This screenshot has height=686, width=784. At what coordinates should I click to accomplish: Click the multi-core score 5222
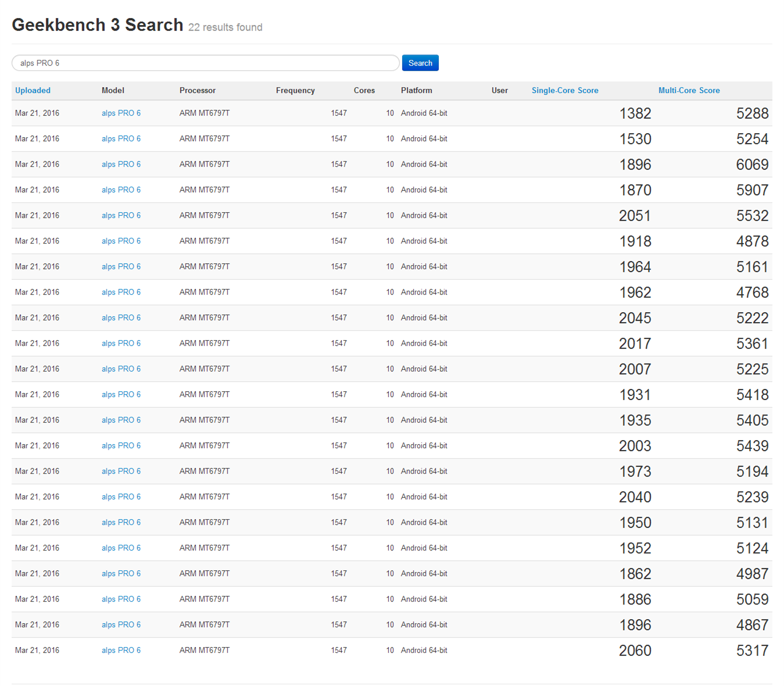[752, 318]
